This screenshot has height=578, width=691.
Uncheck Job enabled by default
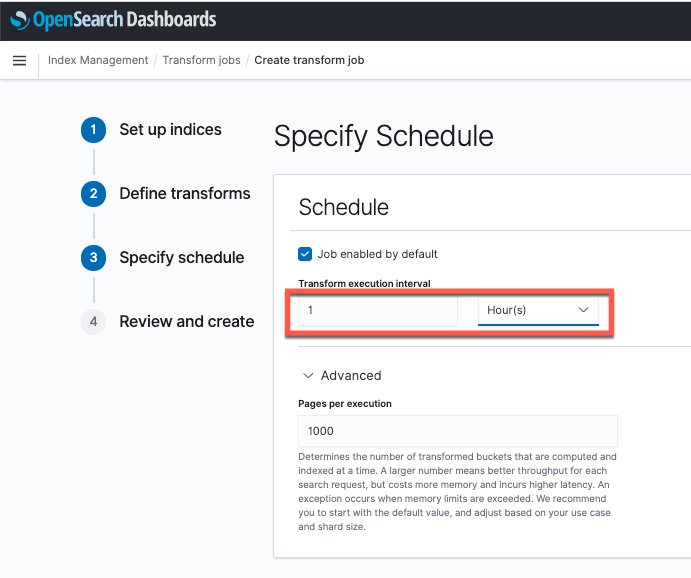305,254
